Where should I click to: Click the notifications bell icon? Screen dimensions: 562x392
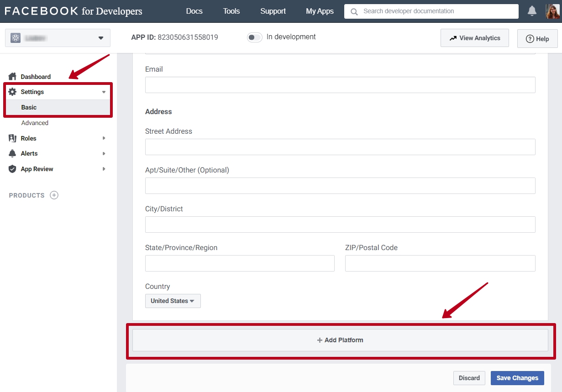click(x=532, y=11)
